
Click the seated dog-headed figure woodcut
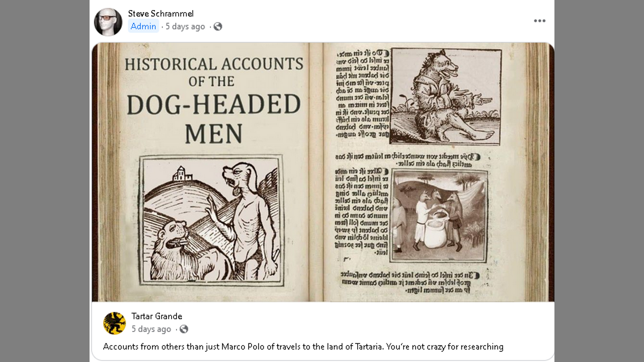pos(446,96)
